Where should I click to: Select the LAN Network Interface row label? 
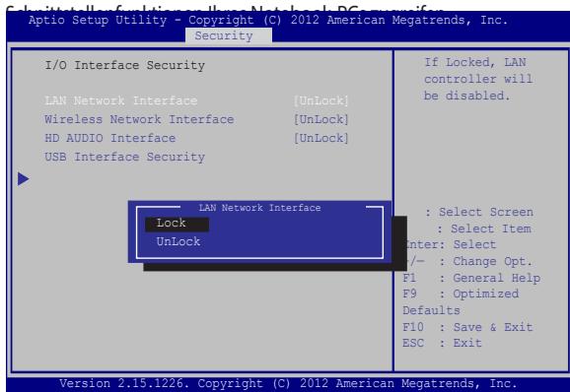click(x=121, y=100)
